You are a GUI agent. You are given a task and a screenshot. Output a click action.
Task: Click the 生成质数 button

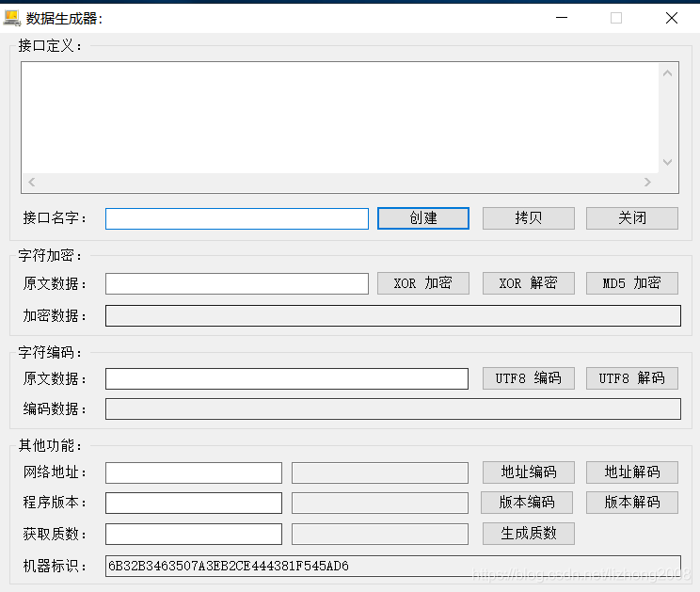click(x=528, y=534)
